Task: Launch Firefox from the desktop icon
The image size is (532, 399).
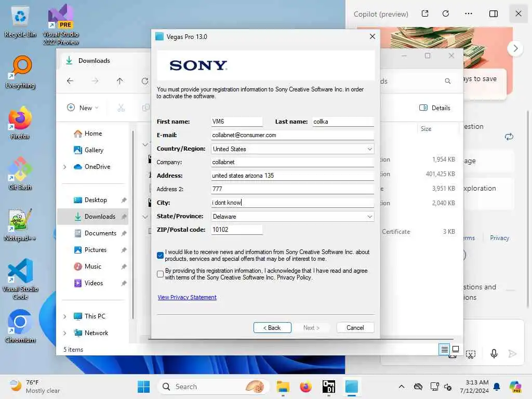Action: coord(20,123)
